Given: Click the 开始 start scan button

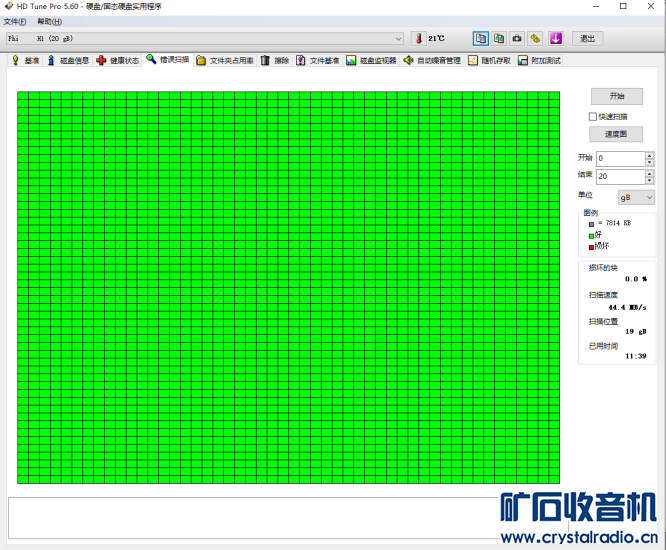Looking at the screenshot, I should (617, 96).
